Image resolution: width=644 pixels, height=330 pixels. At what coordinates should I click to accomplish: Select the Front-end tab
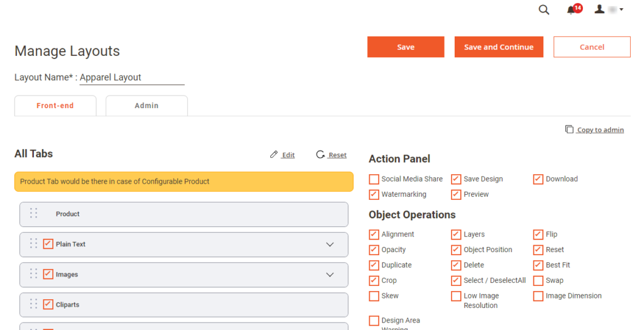[x=55, y=106]
